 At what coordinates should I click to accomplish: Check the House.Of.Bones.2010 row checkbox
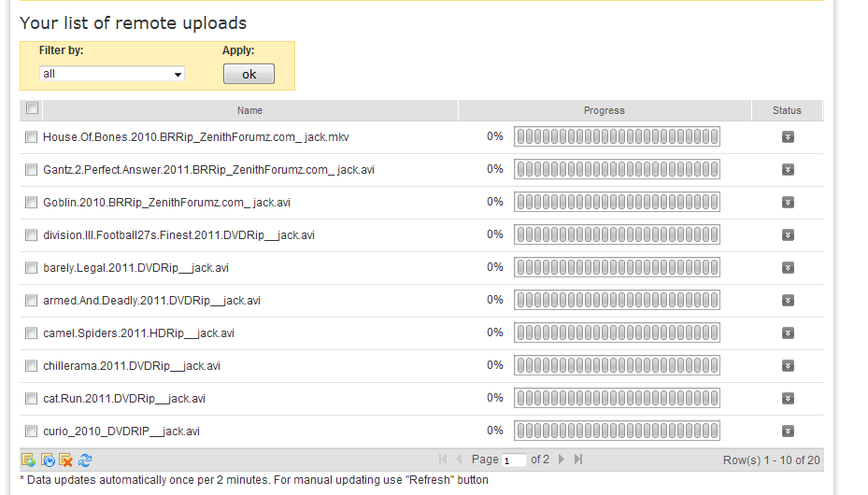[31, 137]
